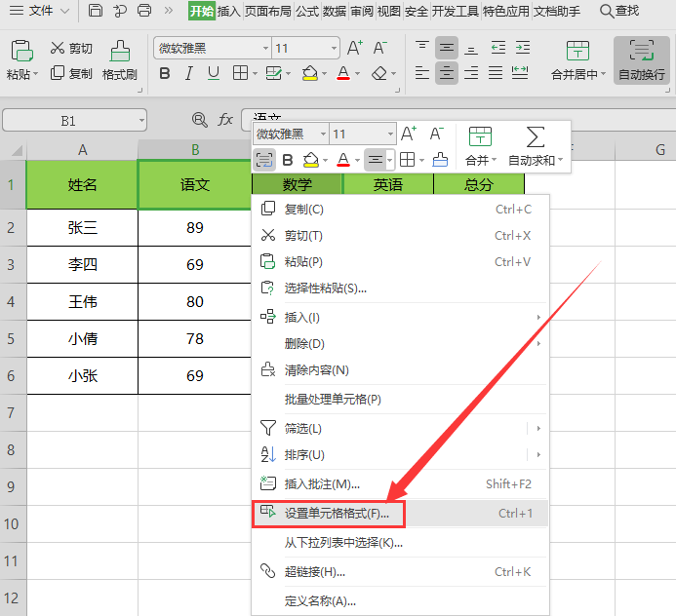Toggle middle vertical alignment in ribbon

[x=447, y=48]
